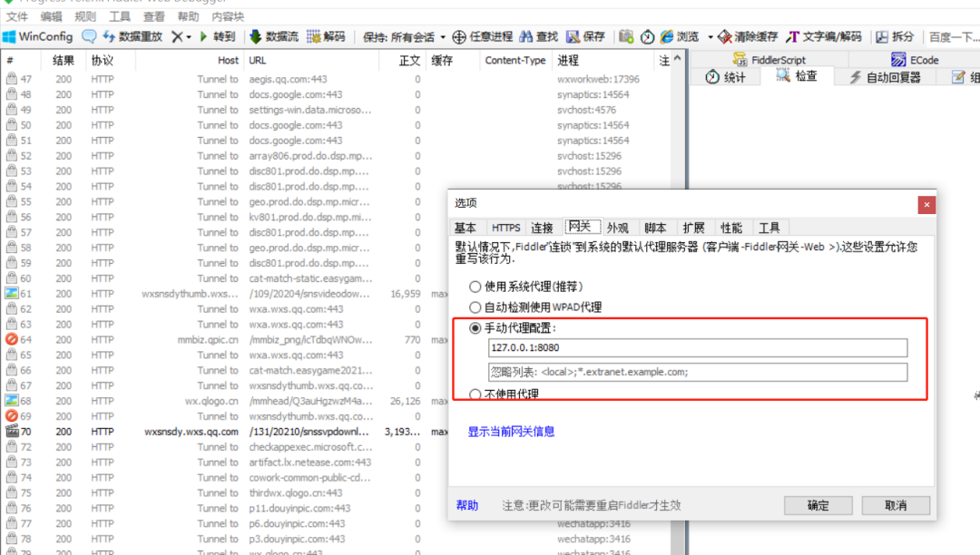
Task: Click the 确定 button
Action: 818,505
